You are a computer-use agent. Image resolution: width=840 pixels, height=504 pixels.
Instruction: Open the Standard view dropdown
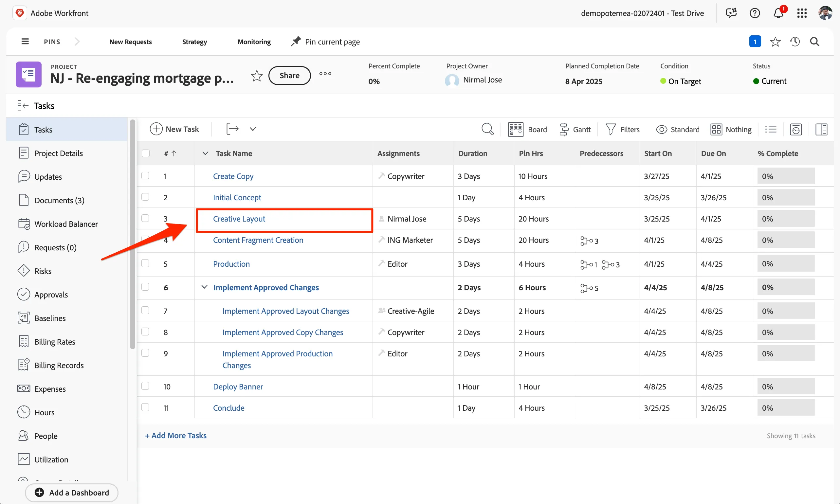click(x=678, y=129)
